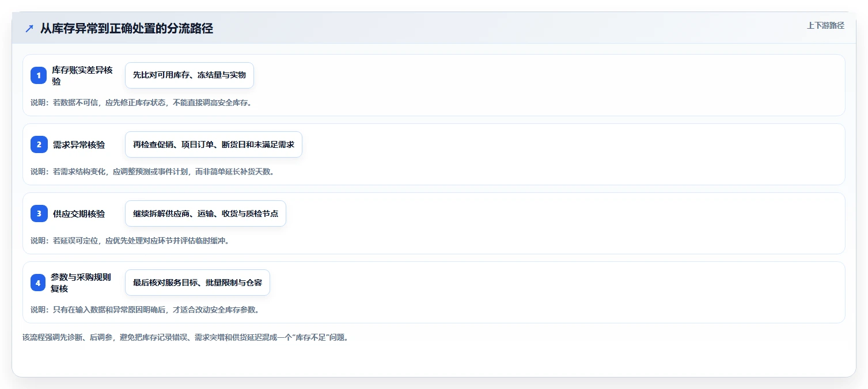Click the arrow icon beside the panel title

point(29,28)
